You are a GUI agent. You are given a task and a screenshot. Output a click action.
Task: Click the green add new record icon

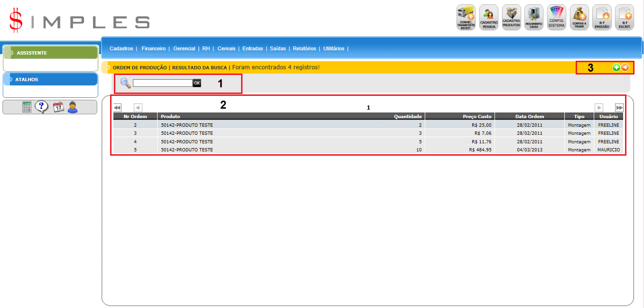tap(616, 67)
